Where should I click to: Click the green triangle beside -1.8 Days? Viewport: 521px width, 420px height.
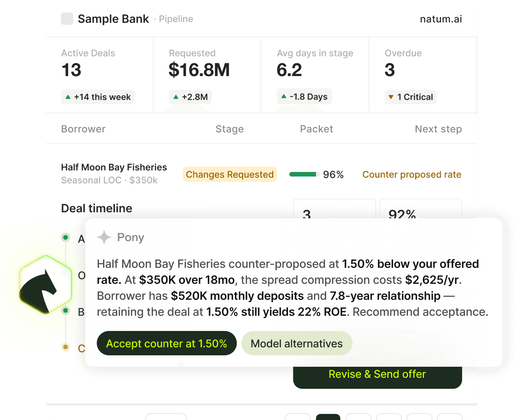[x=284, y=97]
